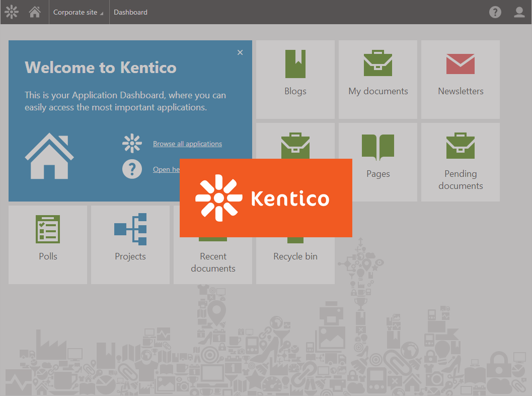Image resolution: width=532 pixels, height=396 pixels.
Task: Open the user profile menu
Action: tap(519, 12)
